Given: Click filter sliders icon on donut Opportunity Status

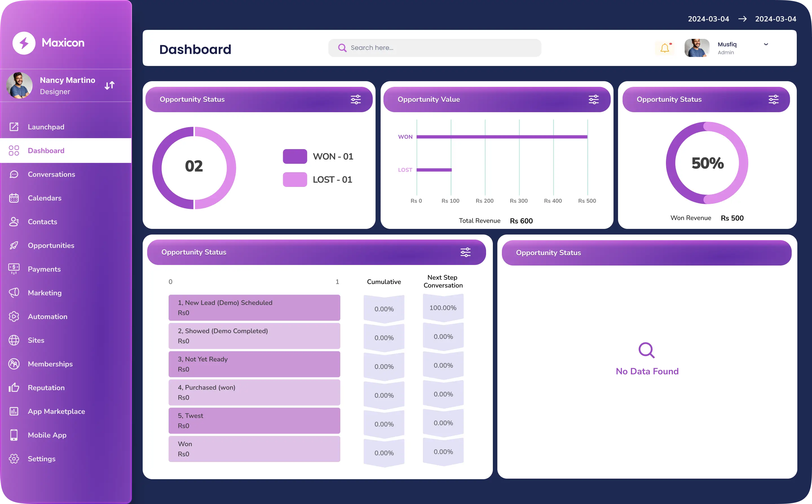Looking at the screenshot, I should pyautogui.click(x=356, y=99).
